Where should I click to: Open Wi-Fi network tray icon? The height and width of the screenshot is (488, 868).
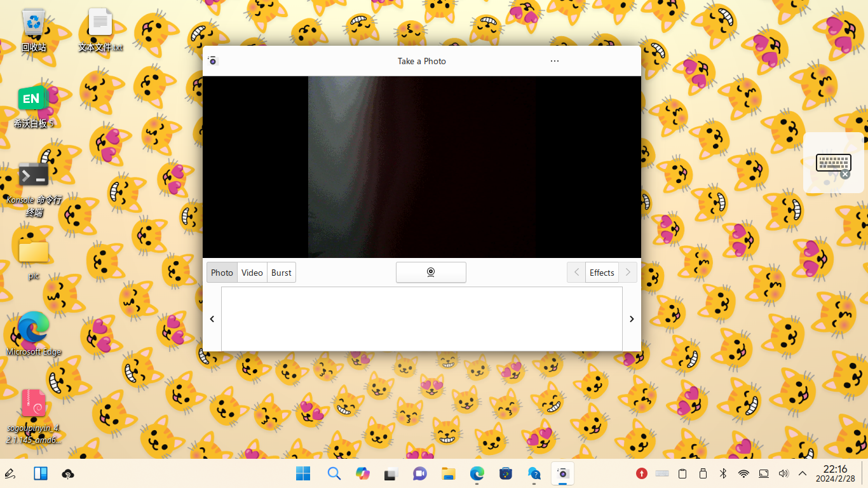pos(743,473)
